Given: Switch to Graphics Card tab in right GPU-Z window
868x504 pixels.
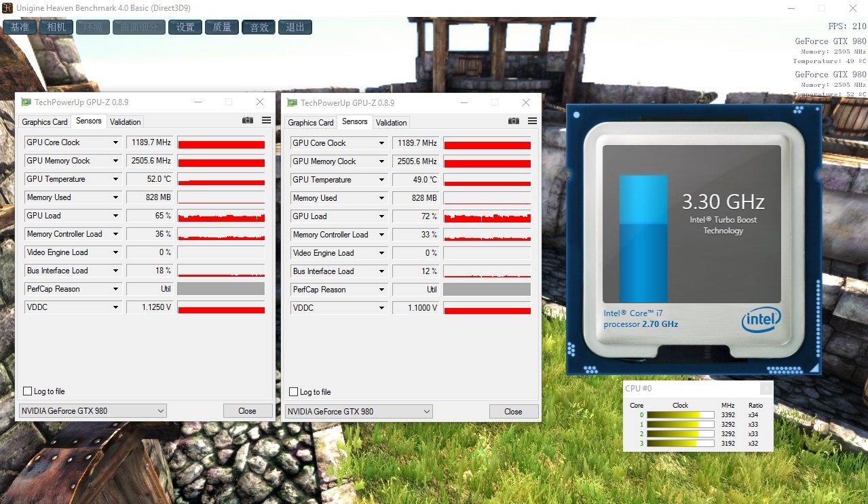Looking at the screenshot, I should (x=311, y=123).
